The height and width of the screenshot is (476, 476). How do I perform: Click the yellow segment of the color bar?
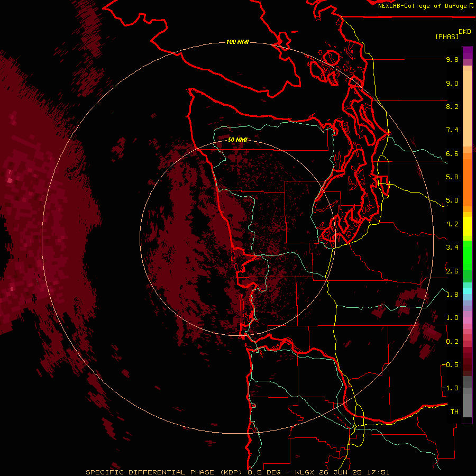click(467, 226)
